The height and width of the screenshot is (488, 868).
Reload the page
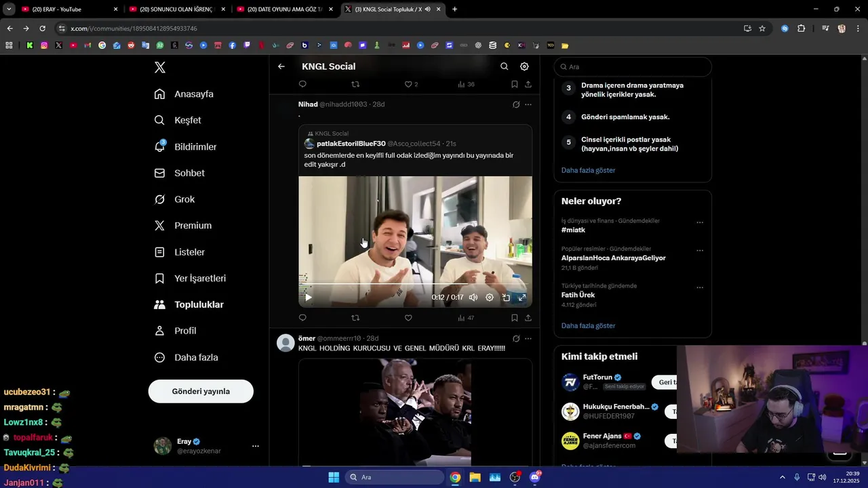click(x=42, y=28)
